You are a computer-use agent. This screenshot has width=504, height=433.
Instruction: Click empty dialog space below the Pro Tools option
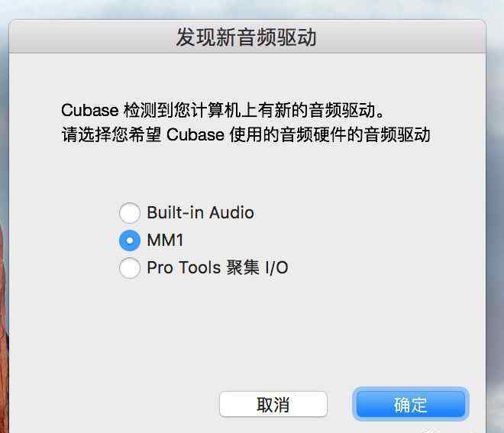247,331
